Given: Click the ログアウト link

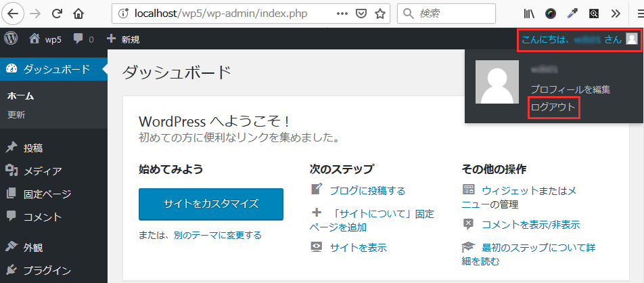Looking at the screenshot, I should pyautogui.click(x=553, y=108).
